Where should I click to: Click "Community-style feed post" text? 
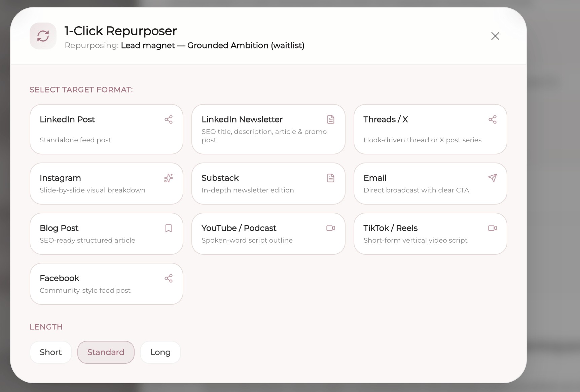[85, 290]
